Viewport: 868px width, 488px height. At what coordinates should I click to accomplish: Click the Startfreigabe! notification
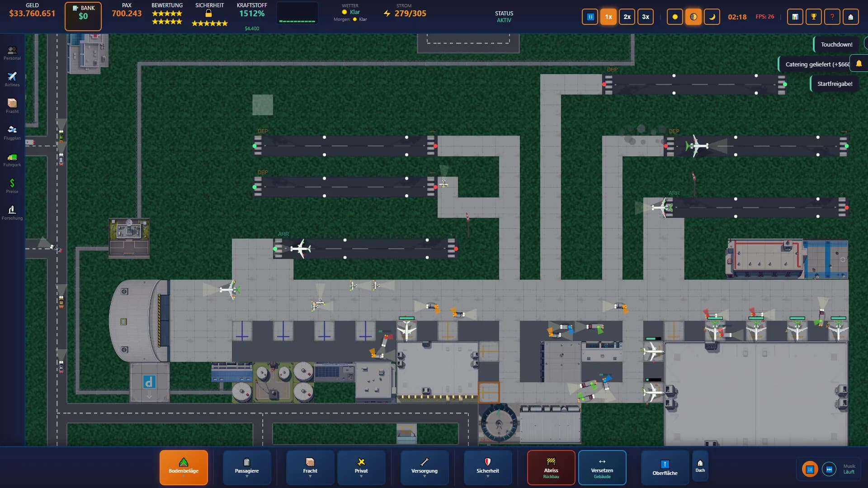coord(835,84)
